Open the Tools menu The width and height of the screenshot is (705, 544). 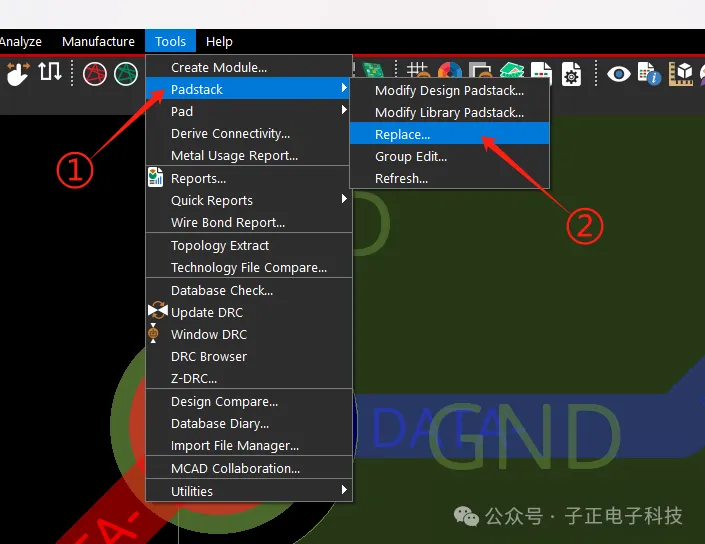170,41
